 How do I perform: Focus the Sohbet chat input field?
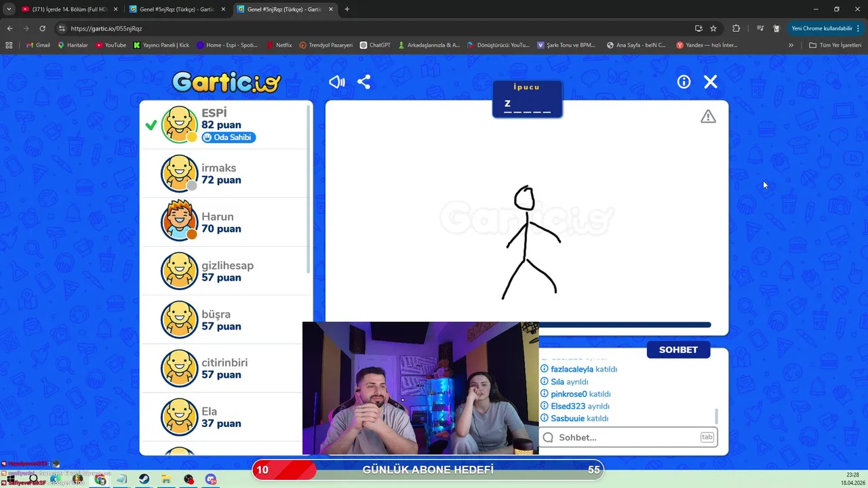tap(628, 437)
